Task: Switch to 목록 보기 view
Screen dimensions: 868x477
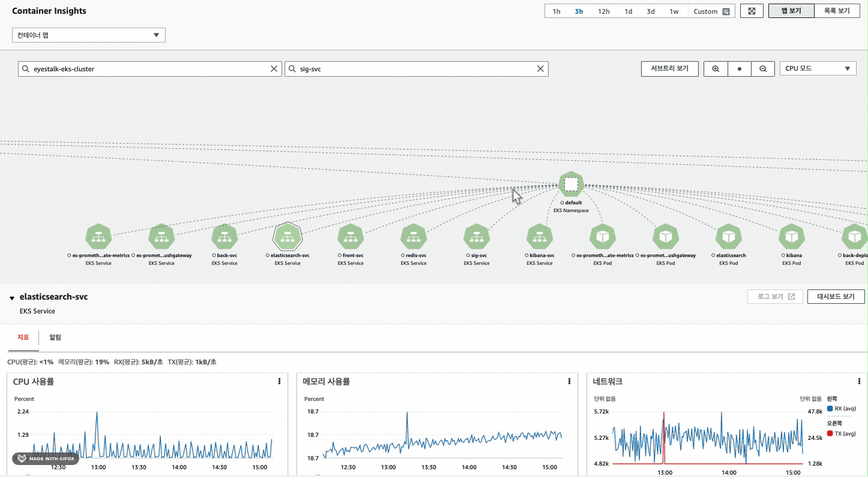Action: coord(837,11)
